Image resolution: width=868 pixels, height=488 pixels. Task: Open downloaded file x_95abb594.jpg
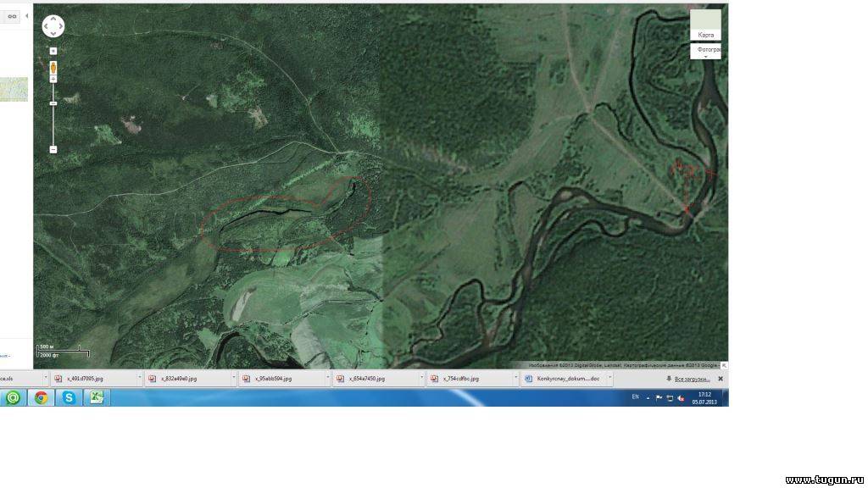pos(273,379)
